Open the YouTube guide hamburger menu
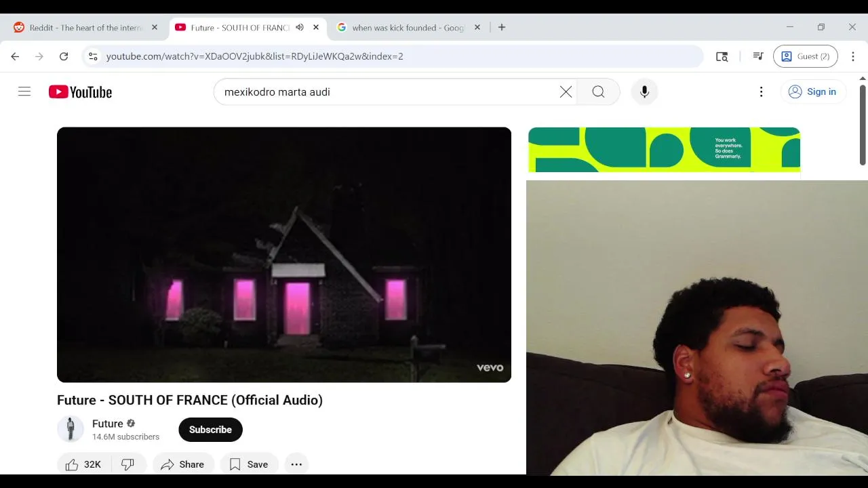The height and width of the screenshot is (488, 868). 24,91
